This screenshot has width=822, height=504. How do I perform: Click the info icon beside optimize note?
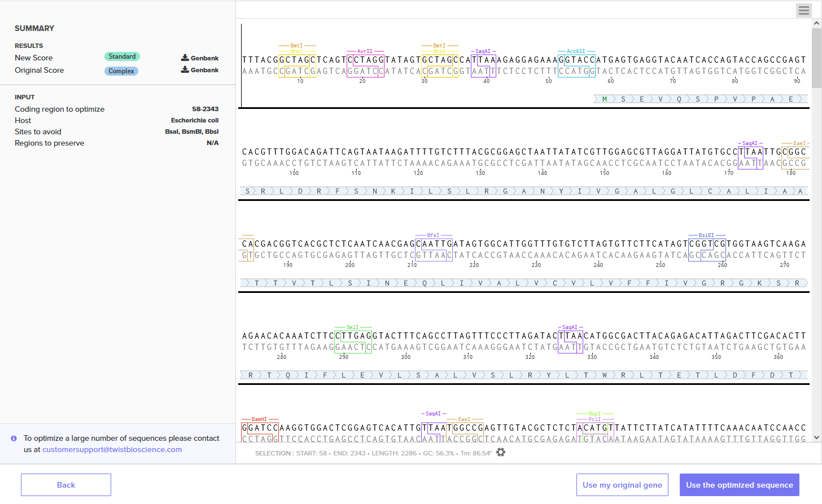coord(14,439)
